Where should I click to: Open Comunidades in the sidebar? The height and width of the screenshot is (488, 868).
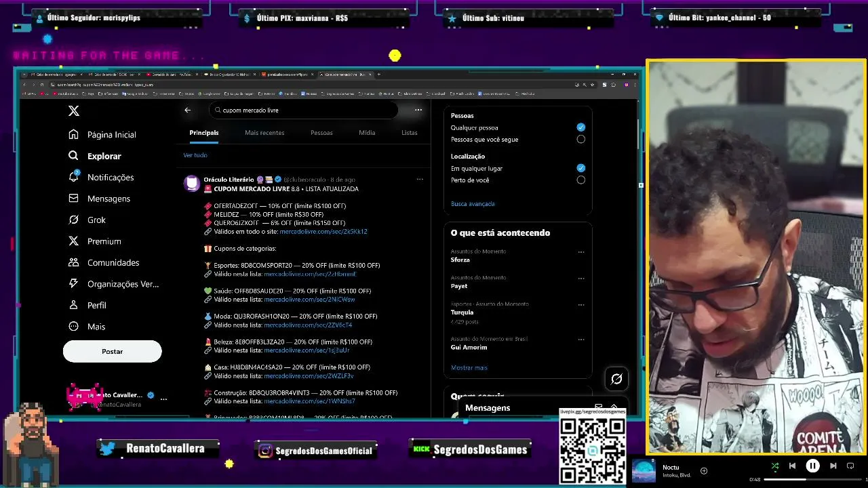click(x=103, y=262)
